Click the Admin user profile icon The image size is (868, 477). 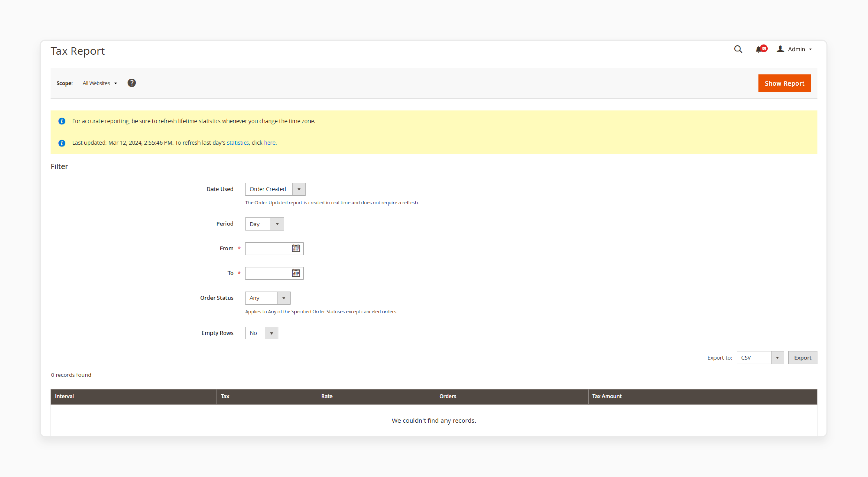pyautogui.click(x=781, y=49)
